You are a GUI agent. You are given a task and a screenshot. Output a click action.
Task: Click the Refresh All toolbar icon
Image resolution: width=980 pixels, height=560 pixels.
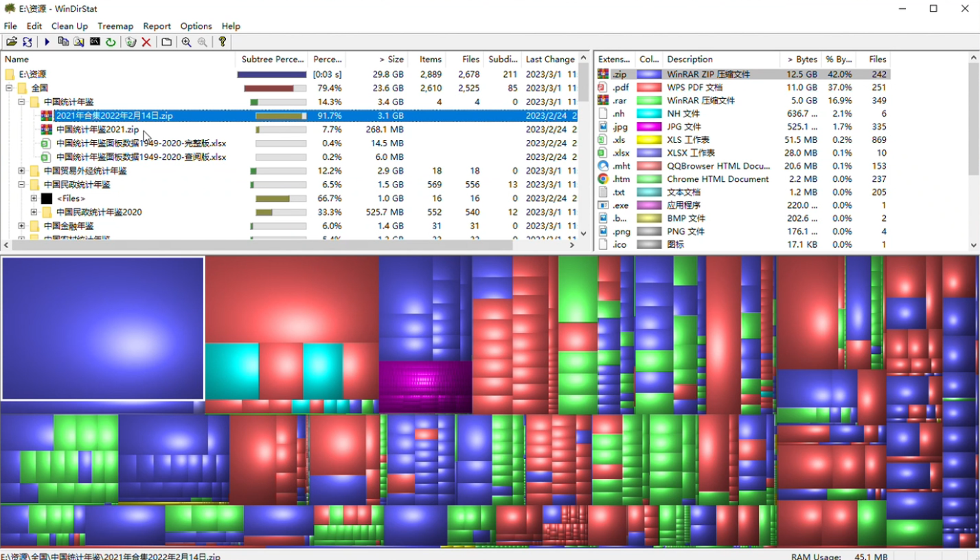(27, 42)
